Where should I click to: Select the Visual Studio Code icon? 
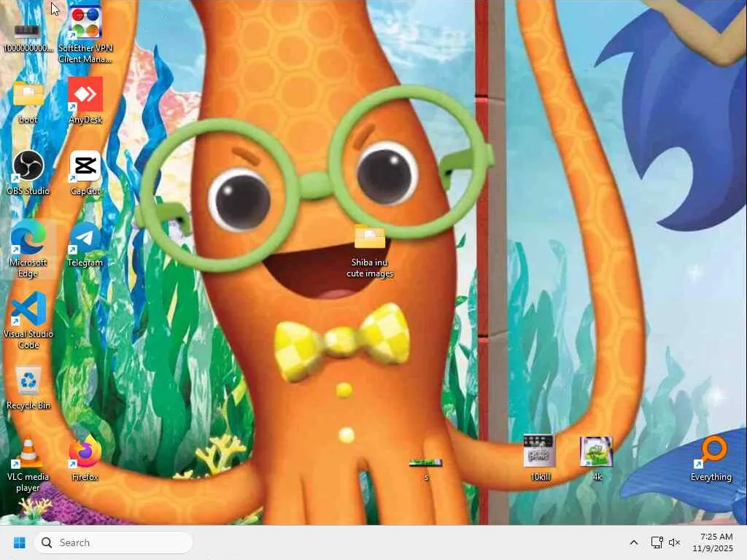tap(28, 320)
